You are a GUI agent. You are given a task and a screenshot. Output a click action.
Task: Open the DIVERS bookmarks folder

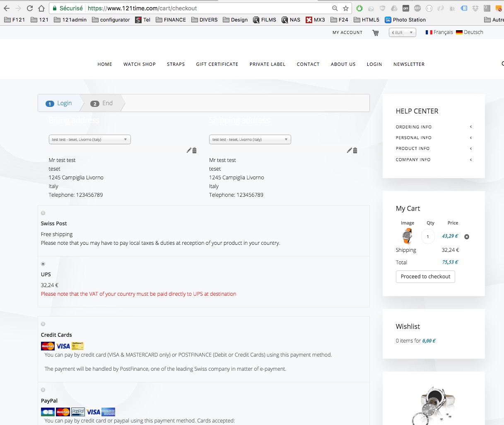(205, 19)
